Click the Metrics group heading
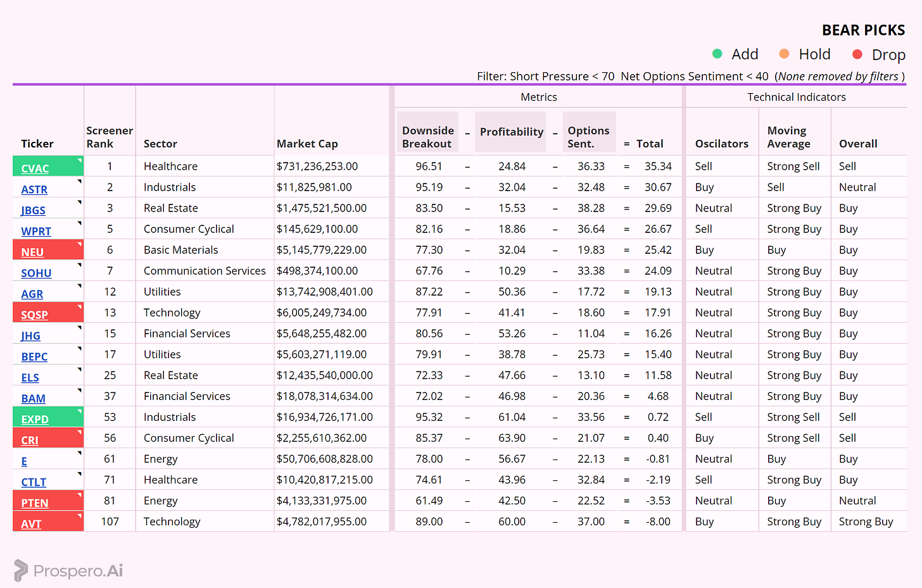 (x=539, y=97)
